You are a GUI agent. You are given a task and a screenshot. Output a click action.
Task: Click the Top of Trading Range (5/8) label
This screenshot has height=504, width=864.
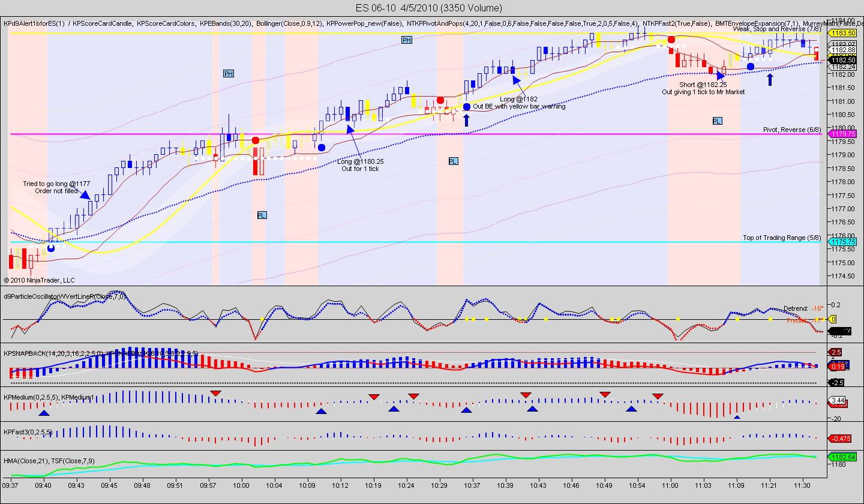(782, 238)
